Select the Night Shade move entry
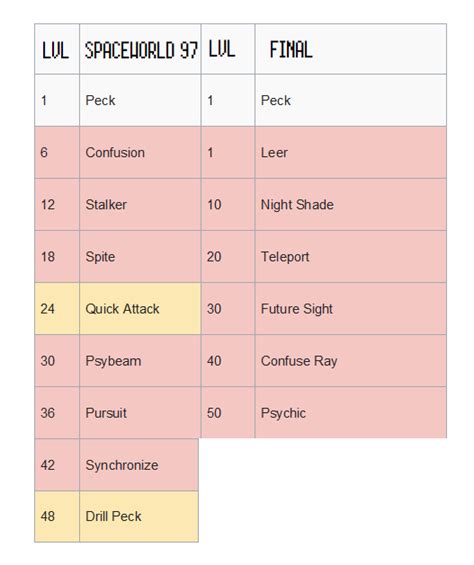This screenshot has width=474, height=565. 350,205
